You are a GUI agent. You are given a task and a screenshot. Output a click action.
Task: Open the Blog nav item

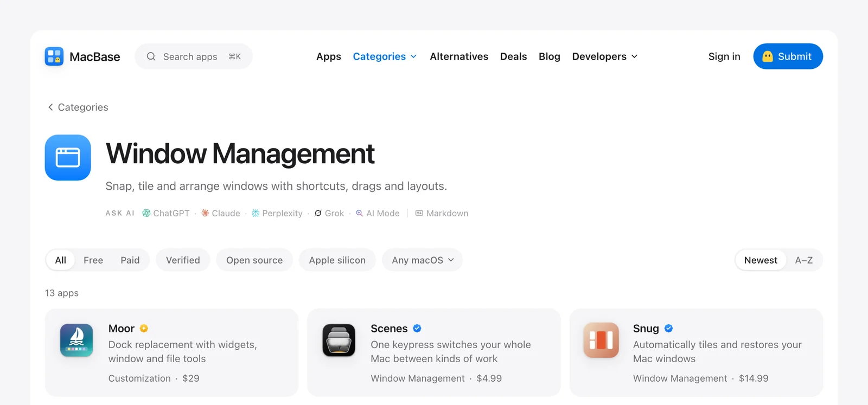[x=550, y=56]
